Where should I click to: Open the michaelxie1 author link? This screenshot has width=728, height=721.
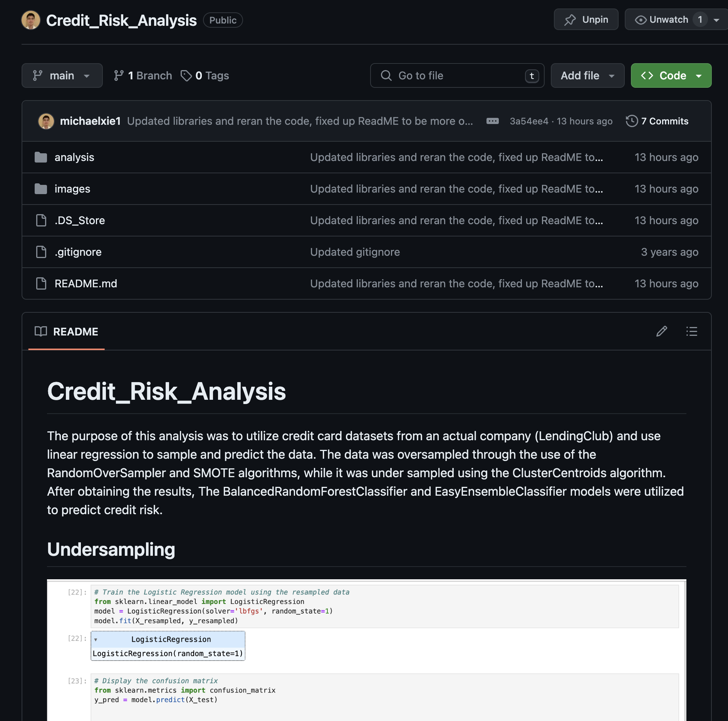91,121
